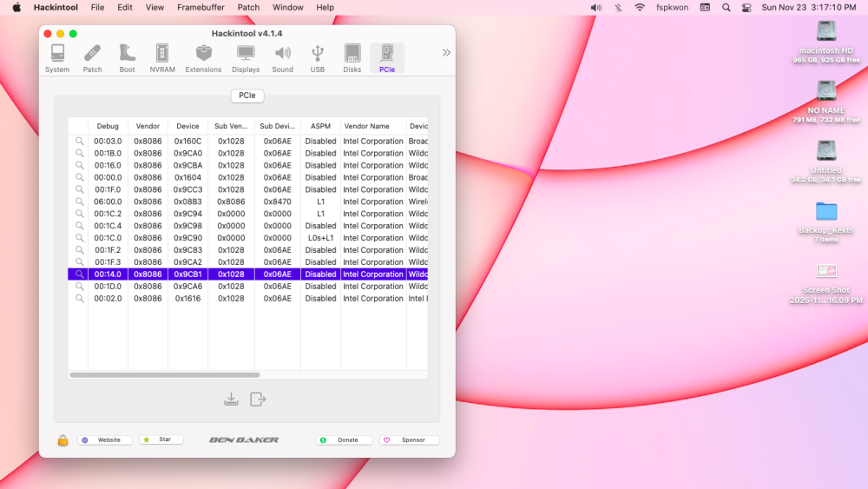
Task: Open Spotlight search in menu bar
Action: (727, 8)
